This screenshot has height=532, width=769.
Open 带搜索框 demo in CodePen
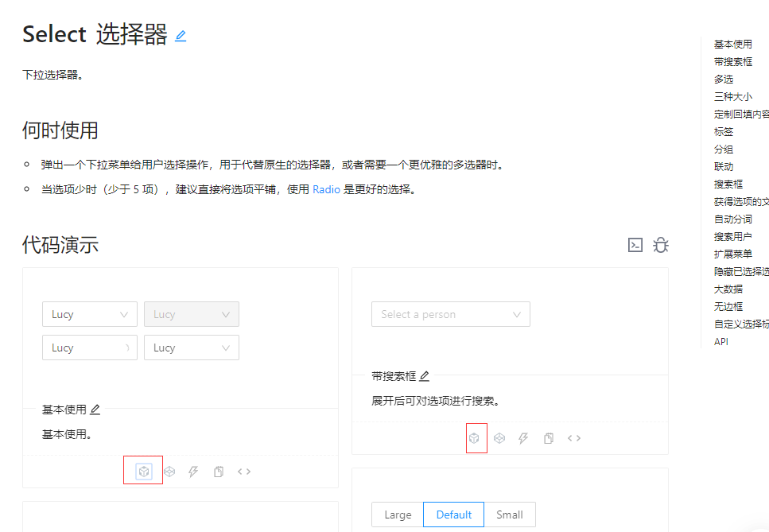[499, 438]
